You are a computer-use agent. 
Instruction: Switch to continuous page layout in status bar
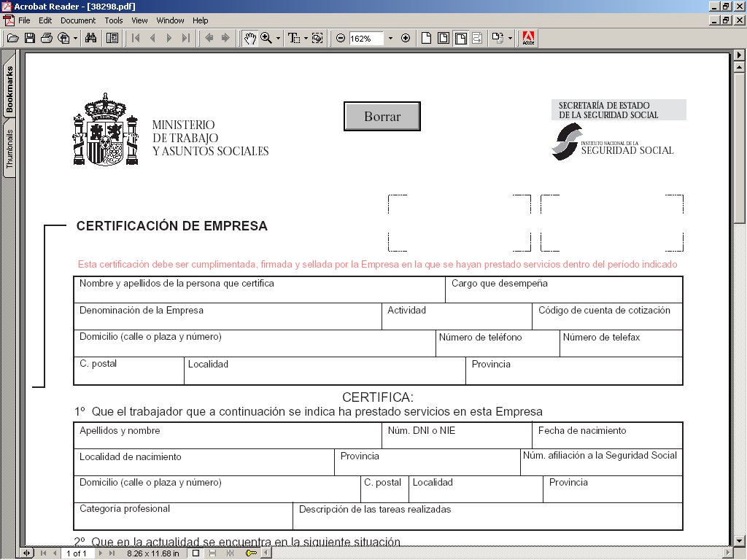[x=213, y=553]
